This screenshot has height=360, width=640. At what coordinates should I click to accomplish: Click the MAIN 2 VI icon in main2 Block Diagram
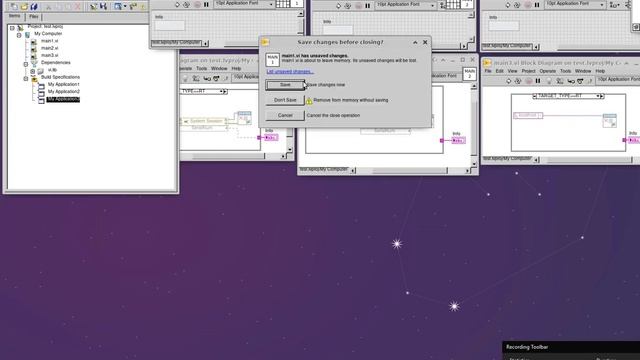[469, 73]
